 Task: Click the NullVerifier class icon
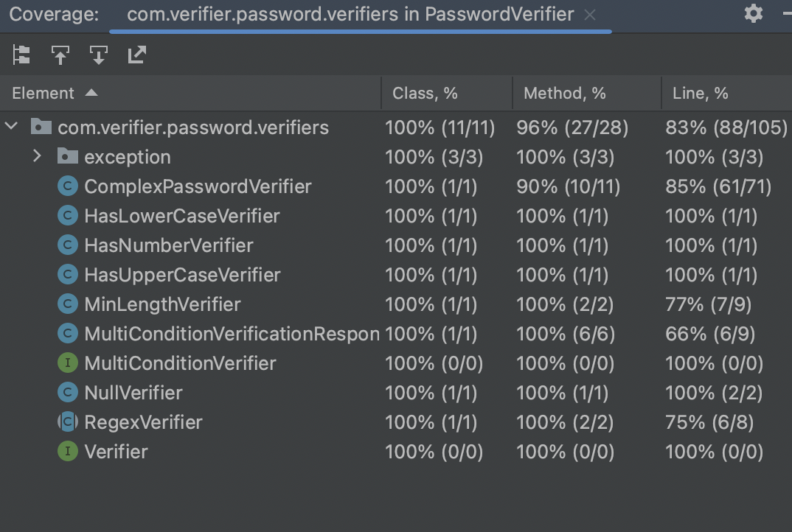point(68,392)
